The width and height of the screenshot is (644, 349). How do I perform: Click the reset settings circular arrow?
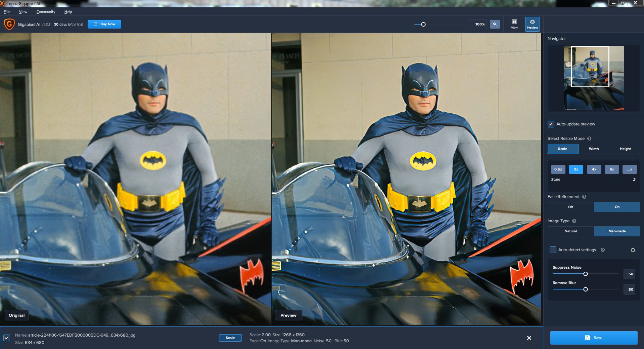pyautogui.click(x=633, y=250)
